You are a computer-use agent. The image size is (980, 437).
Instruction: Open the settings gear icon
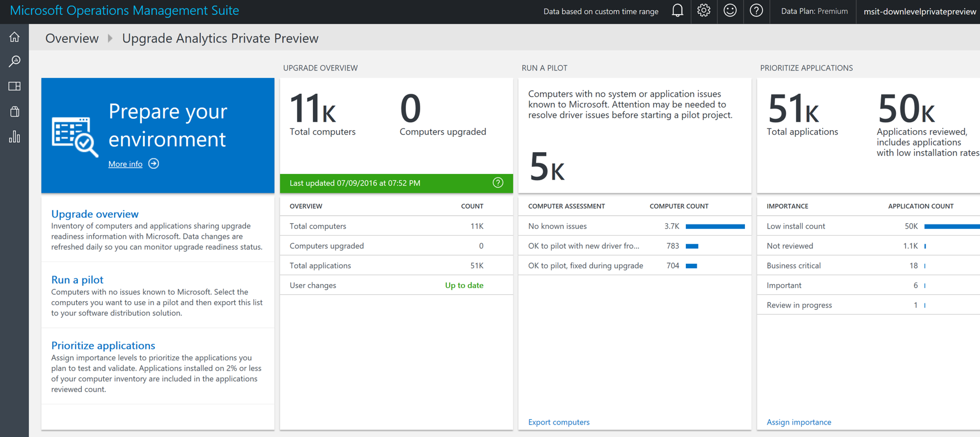(703, 11)
